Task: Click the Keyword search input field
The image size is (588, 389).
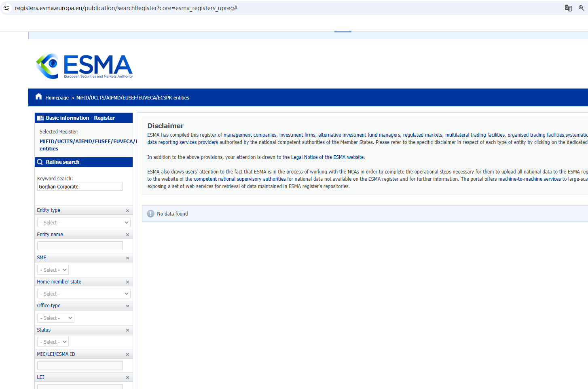Action: (x=80, y=186)
